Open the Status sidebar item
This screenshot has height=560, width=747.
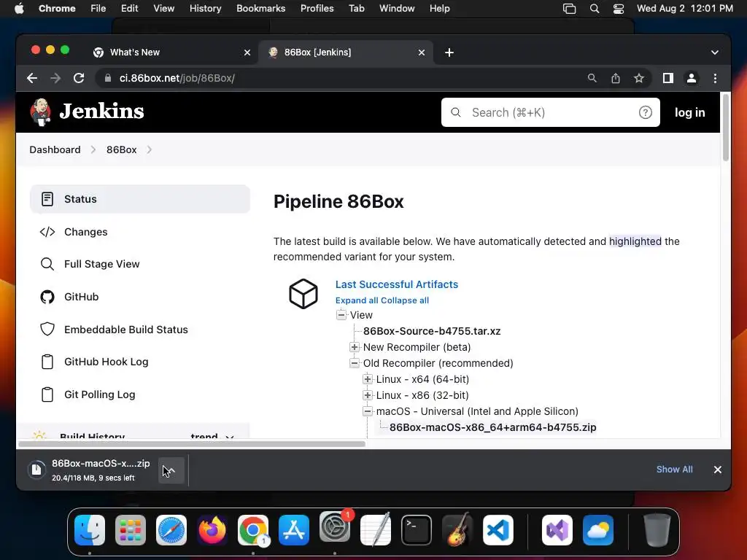[x=140, y=199]
